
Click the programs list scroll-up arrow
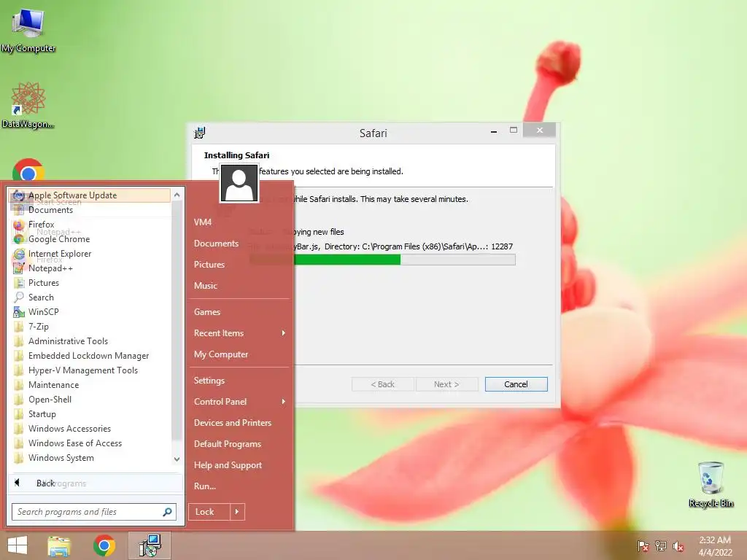click(177, 195)
